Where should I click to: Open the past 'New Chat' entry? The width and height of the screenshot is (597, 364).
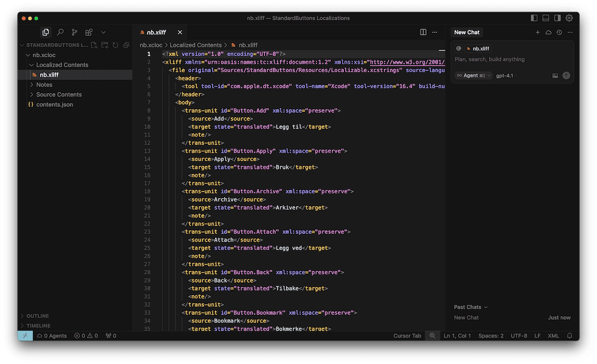(512, 317)
